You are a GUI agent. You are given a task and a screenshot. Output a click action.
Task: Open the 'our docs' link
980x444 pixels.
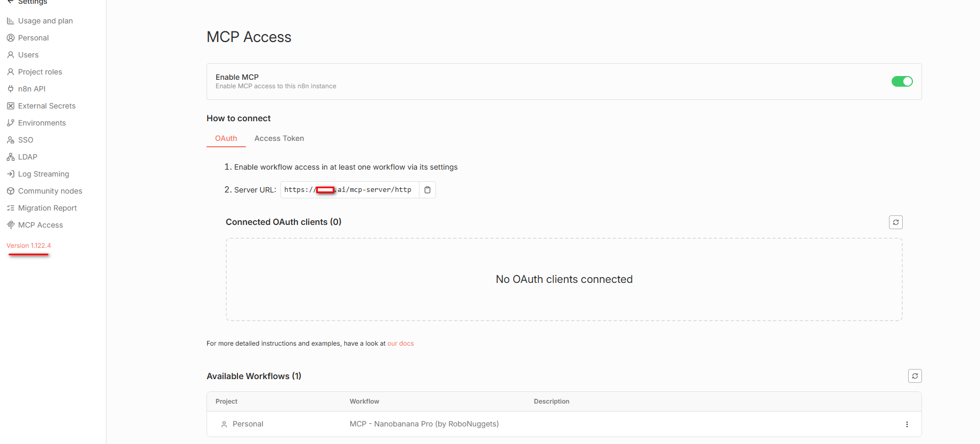(x=400, y=344)
